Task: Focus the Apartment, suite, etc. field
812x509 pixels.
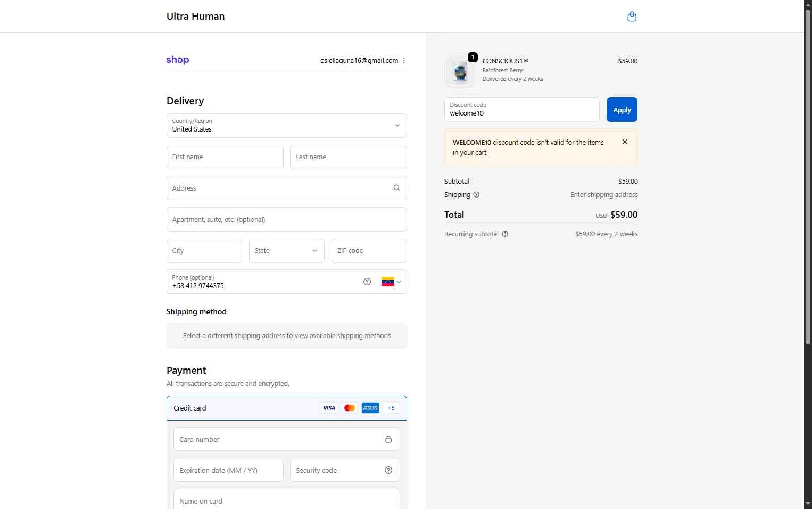Action: point(287,219)
